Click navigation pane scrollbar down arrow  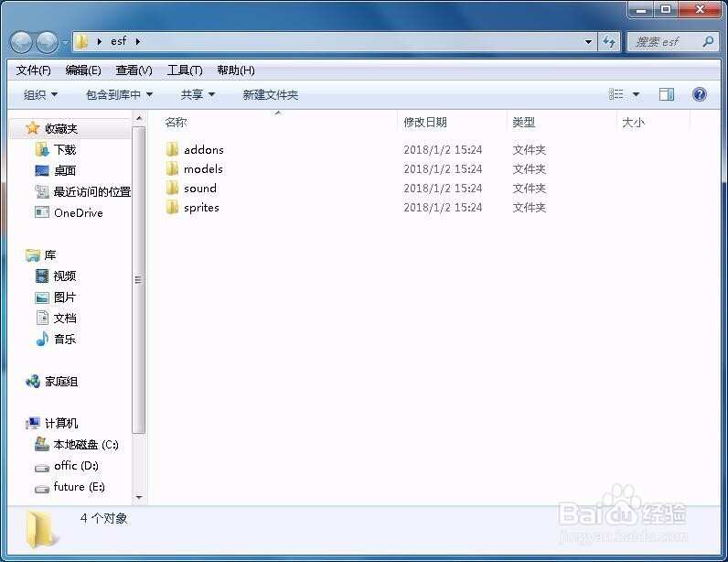pos(139,497)
